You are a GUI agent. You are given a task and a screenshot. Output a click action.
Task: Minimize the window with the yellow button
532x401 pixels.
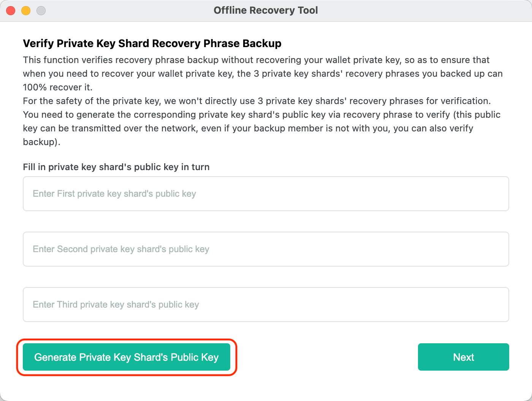(26, 11)
